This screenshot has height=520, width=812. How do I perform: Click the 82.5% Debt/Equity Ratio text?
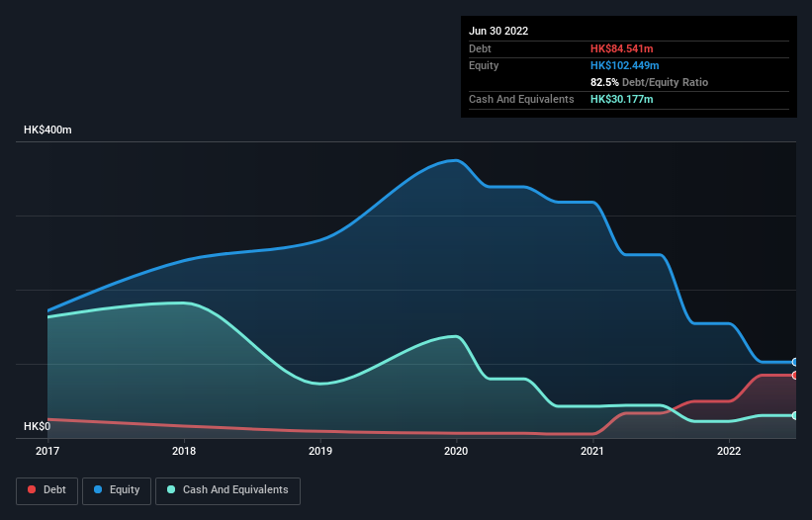pos(649,82)
